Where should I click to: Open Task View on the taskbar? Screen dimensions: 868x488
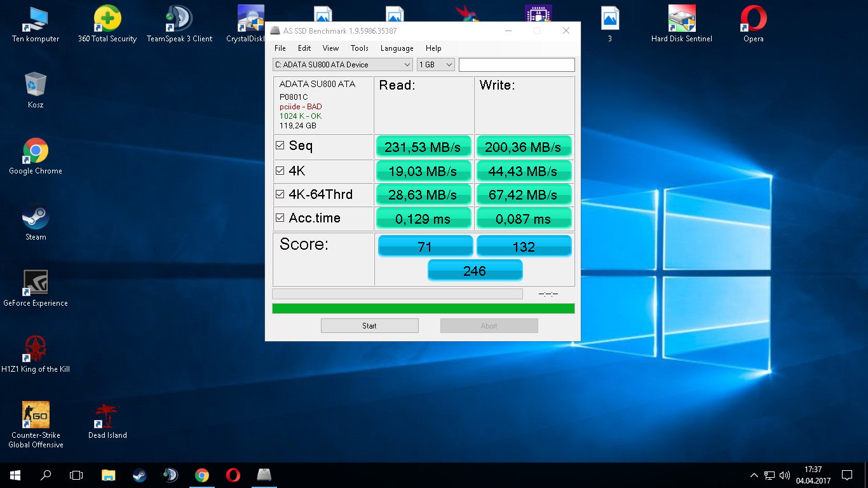tap(76, 475)
